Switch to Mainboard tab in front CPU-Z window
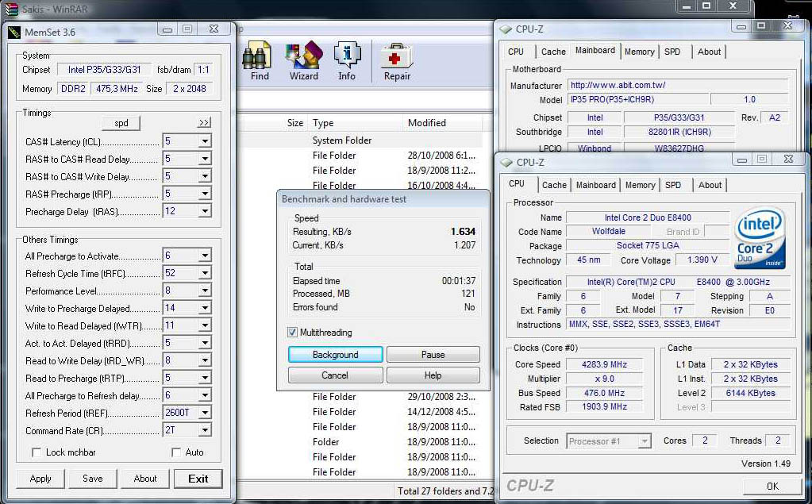Image resolution: width=812 pixels, height=504 pixels. click(x=596, y=185)
